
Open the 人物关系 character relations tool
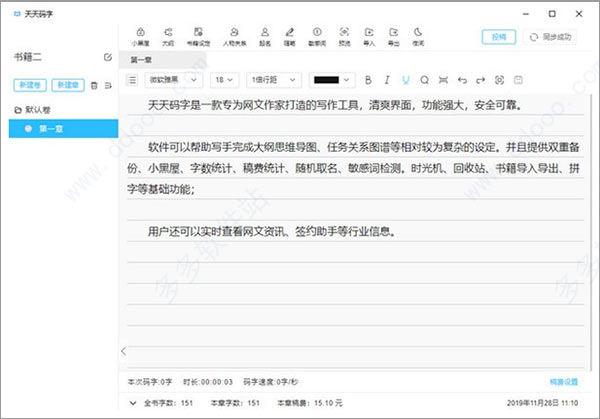[235, 37]
